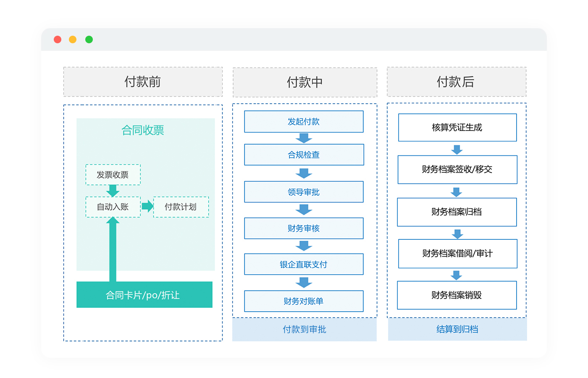Select the 领导审批 step
This screenshot has height=378, width=588.
click(304, 192)
